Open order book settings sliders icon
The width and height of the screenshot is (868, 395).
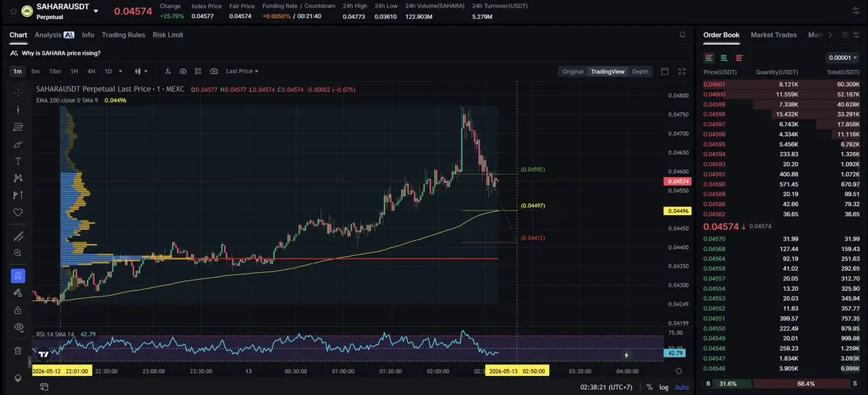[x=855, y=35]
